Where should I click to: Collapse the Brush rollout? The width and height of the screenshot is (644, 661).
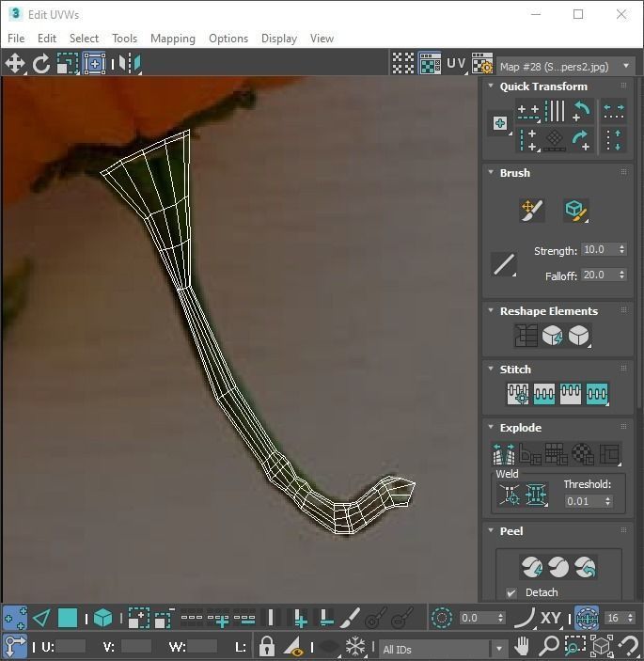(491, 172)
